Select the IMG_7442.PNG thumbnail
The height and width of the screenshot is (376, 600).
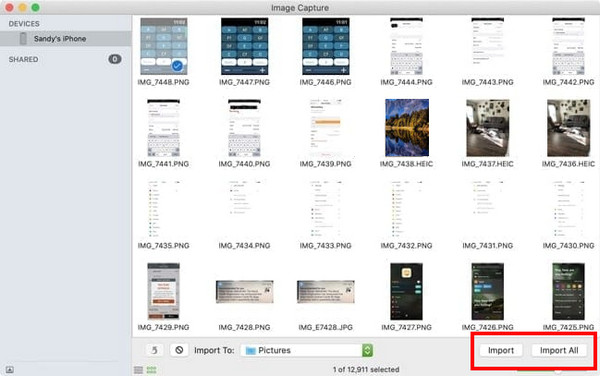(568, 46)
